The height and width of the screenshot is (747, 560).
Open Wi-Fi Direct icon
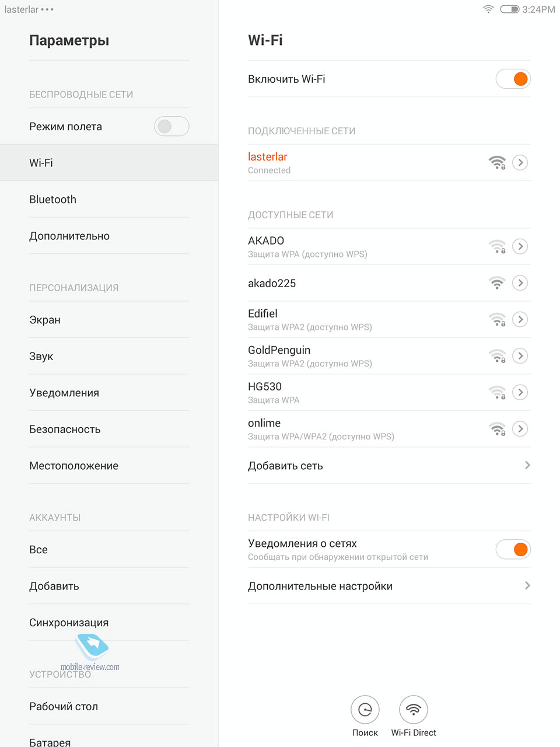[x=414, y=710]
